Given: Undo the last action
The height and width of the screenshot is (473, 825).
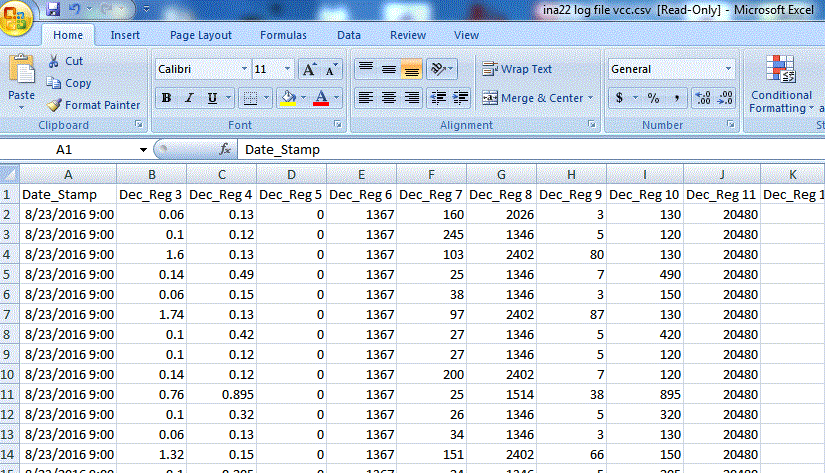Looking at the screenshot, I should 74,9.
